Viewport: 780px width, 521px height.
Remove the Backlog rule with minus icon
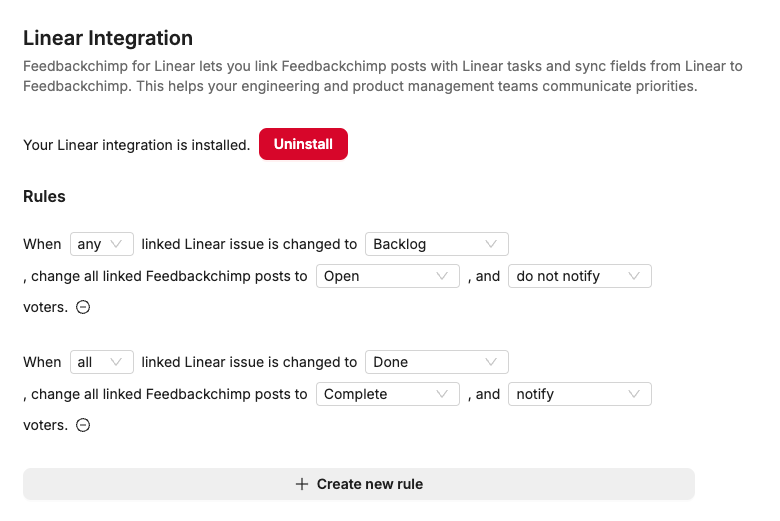click(84, 307)
